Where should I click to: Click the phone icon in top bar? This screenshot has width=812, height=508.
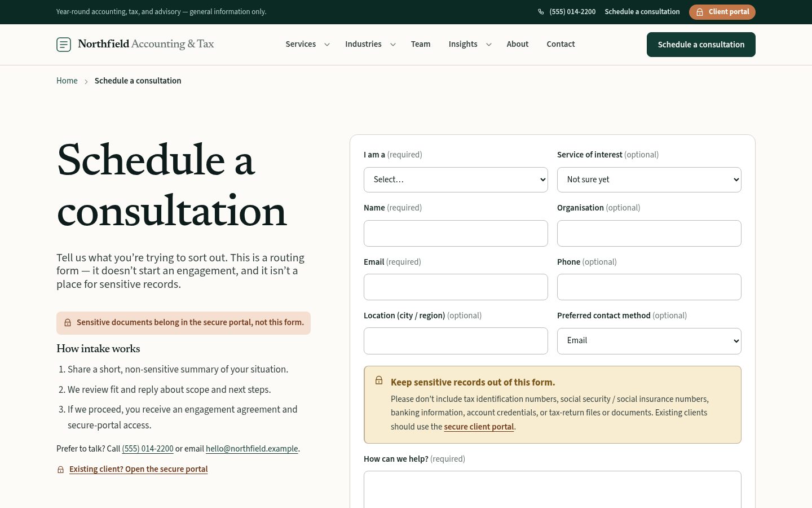click(x=541, y=12)
